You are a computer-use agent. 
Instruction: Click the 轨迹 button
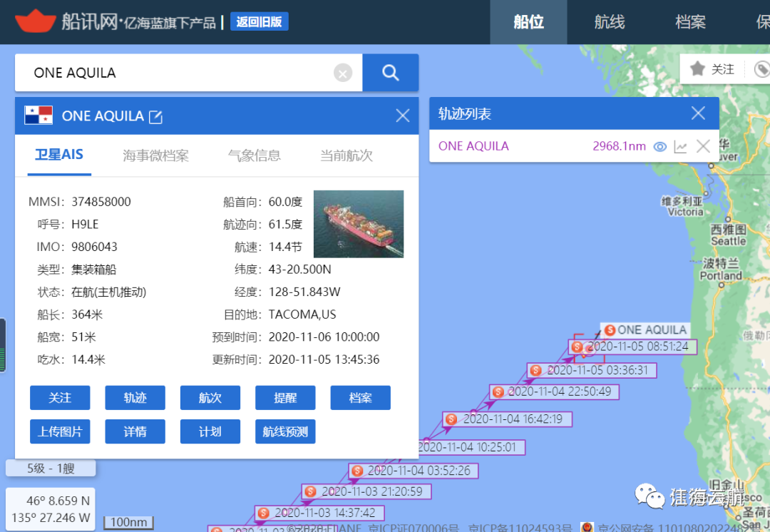(135, 397)
